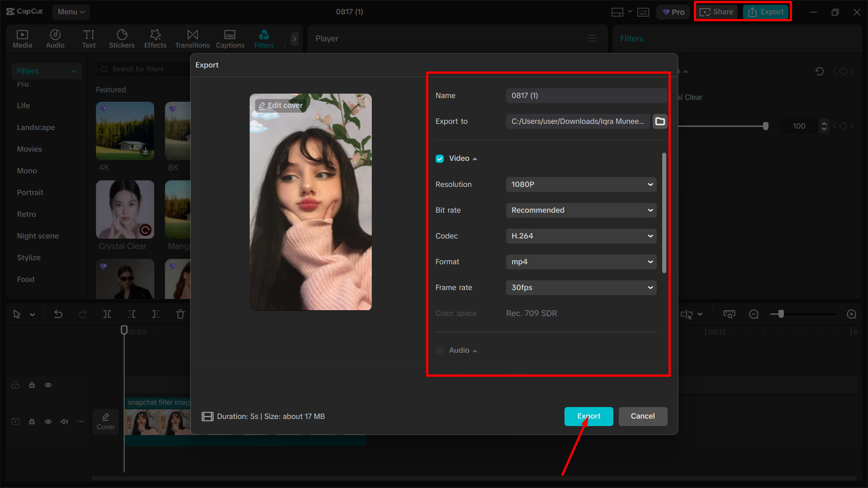This screenshot has width=868, height=488.
Task: Enable the Audio export checkbox
Action: 439,350
